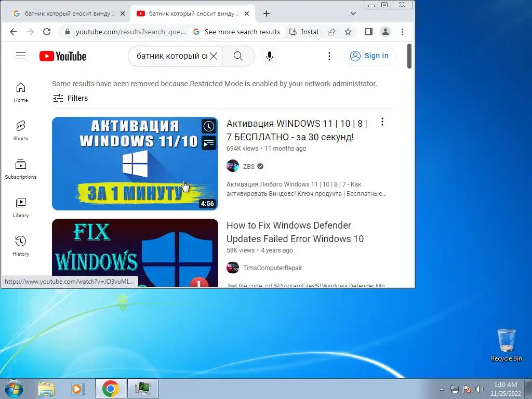The width and height of the screenshot is (532, 399).
Task: Open the monitor app in the taskbar
Action: pos(143,389)
